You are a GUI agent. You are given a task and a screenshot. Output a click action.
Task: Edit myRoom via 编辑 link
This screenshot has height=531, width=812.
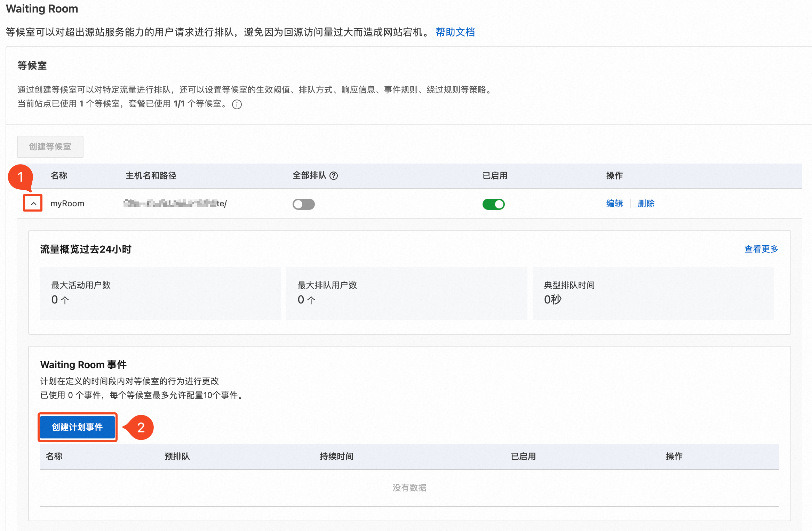pos(614,204)
